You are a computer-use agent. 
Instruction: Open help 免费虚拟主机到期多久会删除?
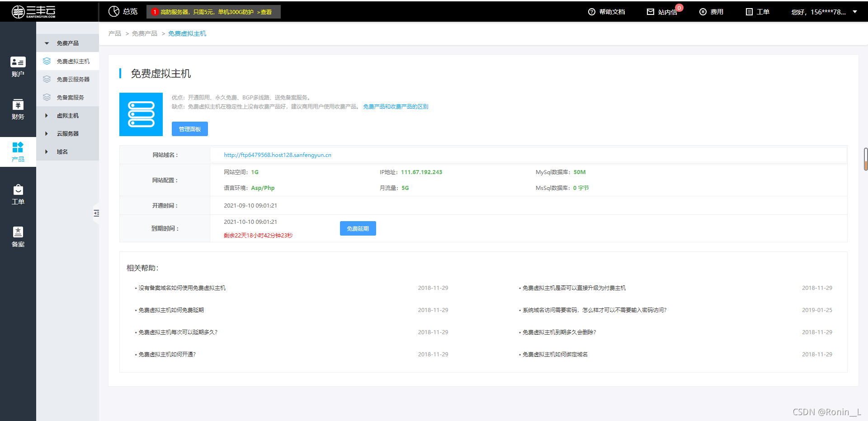(559, 332)
